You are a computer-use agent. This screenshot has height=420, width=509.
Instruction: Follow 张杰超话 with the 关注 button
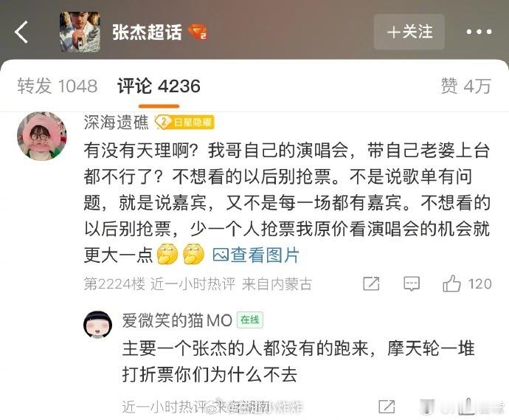click(409, 32)
